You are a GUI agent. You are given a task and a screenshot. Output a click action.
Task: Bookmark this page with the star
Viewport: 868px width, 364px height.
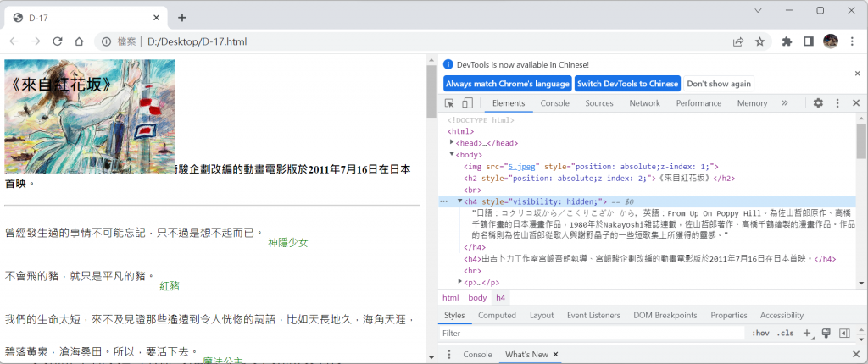759,41
